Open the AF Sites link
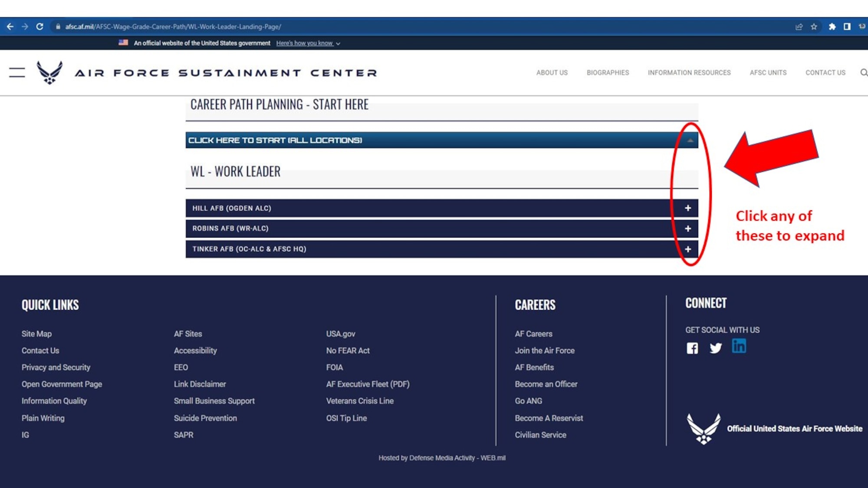The image size is (868, 488). point(188,334)
